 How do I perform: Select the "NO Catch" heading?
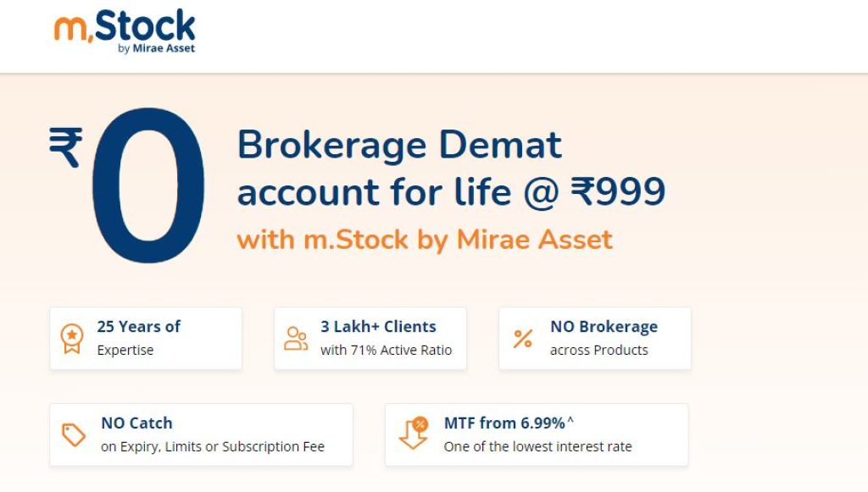click(x=136, y=423)
